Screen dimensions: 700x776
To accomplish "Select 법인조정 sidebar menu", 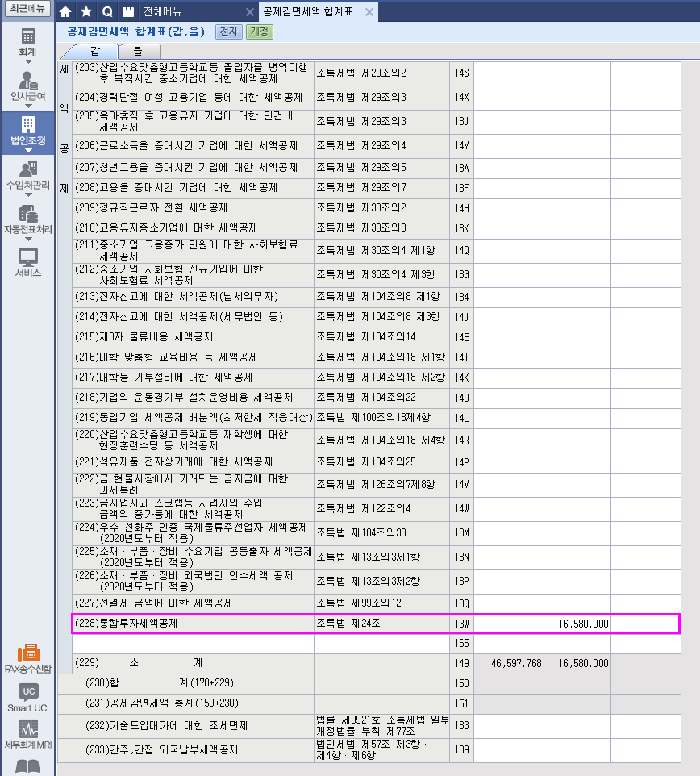I will point(27,131).
